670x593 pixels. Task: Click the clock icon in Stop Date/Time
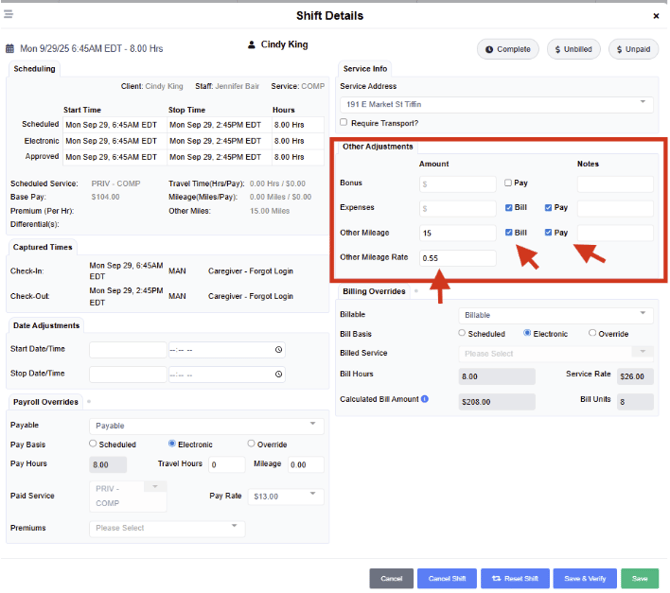(x=278, y=374)
